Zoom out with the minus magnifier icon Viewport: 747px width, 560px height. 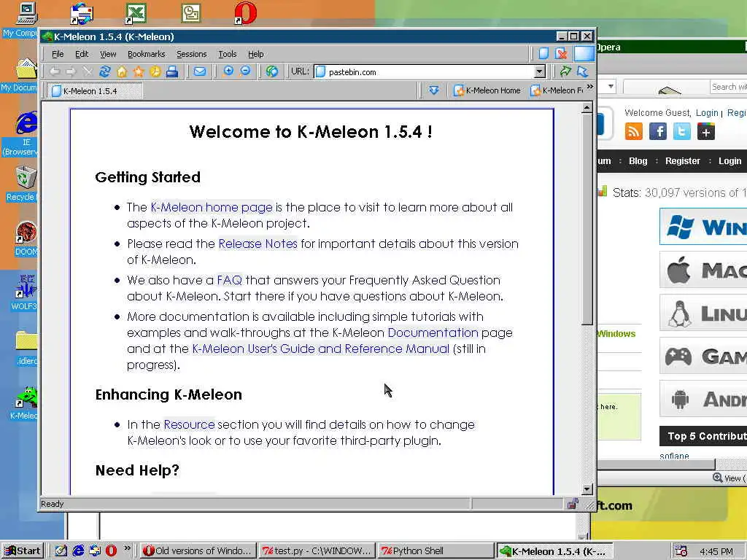pos(245,72)
